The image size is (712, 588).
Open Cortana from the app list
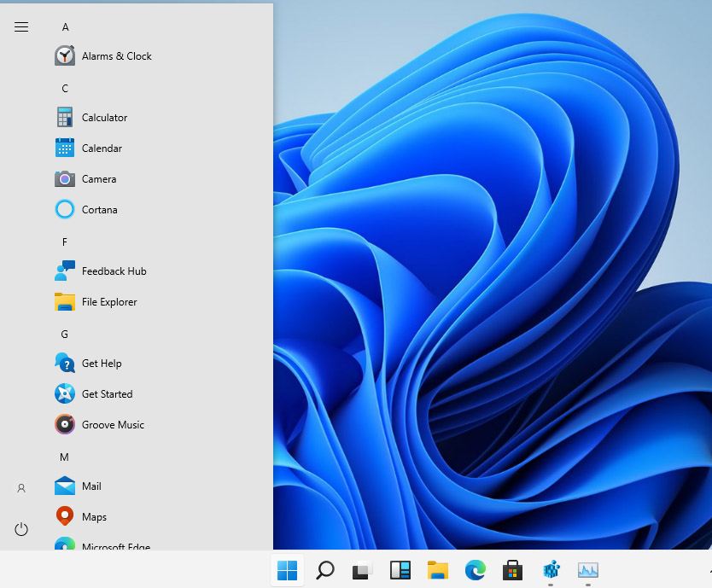[x=86, y=210]
